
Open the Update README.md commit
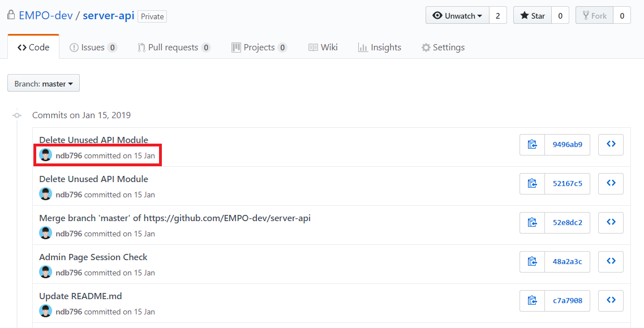[80, 296]
